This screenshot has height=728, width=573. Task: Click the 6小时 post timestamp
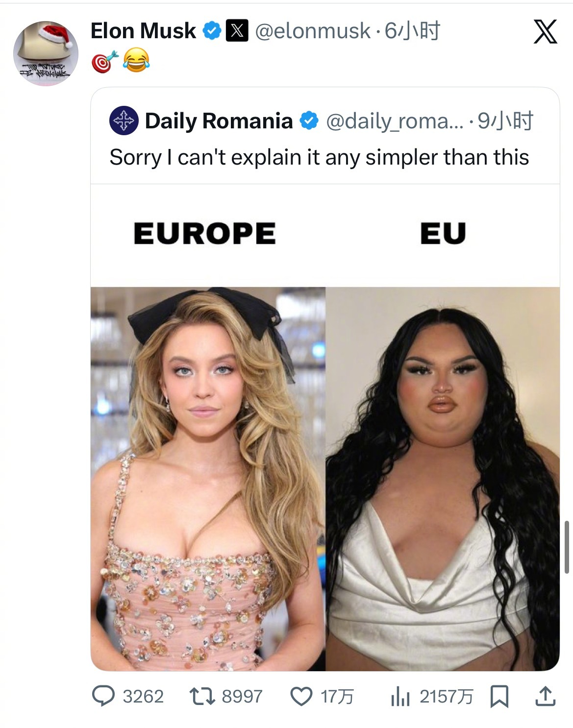pyautogui.click(x=412, y=31)
